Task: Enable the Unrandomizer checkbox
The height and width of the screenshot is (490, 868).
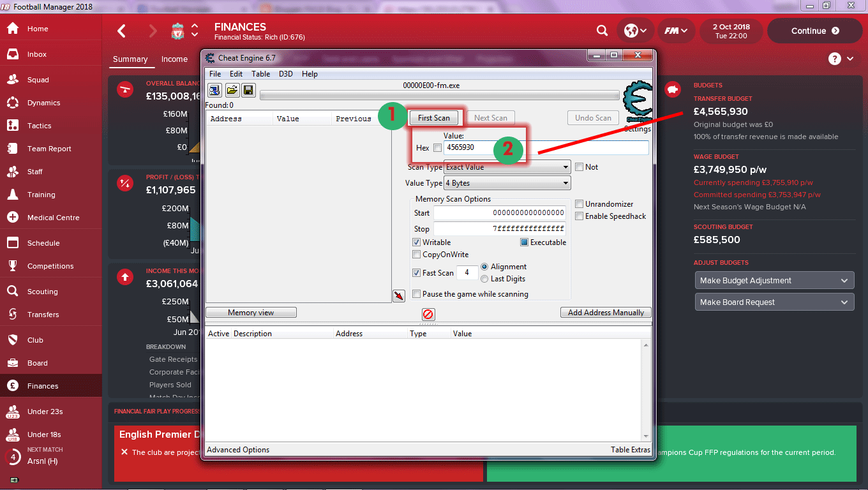Action: [579, 204]
